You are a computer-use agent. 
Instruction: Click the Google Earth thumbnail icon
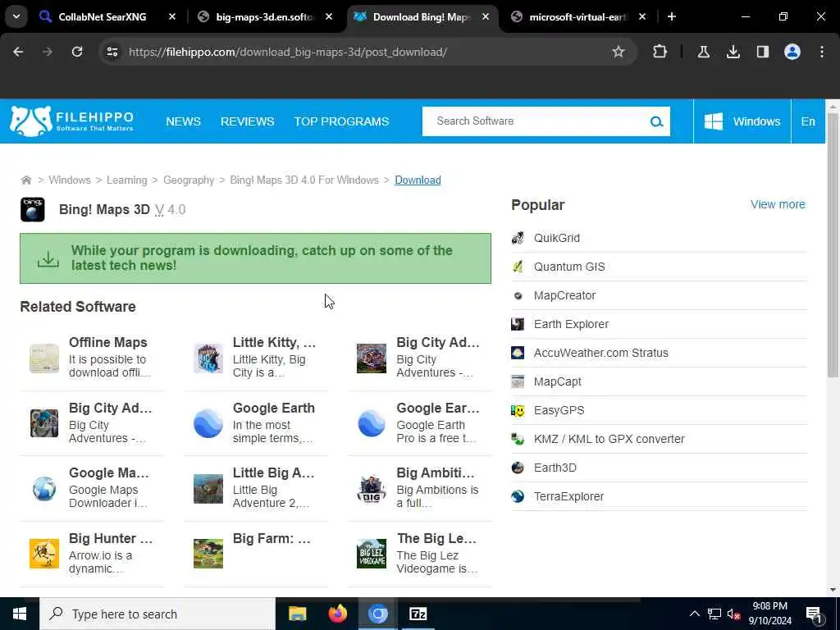208,423
